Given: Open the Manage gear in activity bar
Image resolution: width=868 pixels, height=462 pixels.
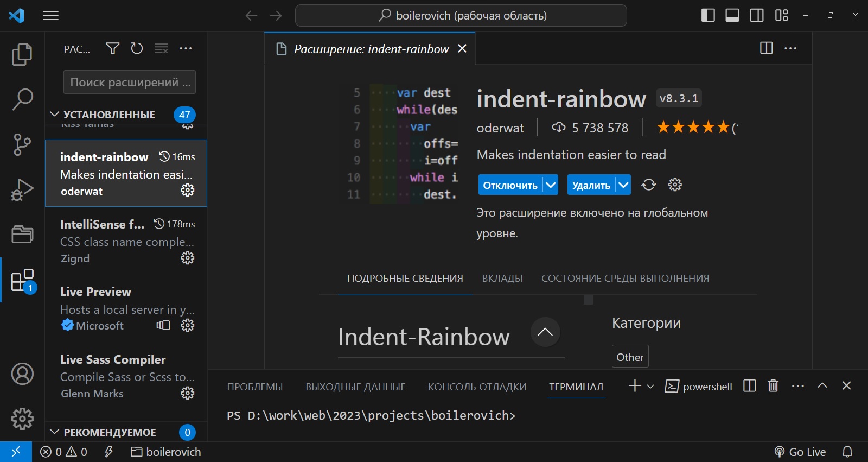Looking at the screenshot, I should pos(22,419).
